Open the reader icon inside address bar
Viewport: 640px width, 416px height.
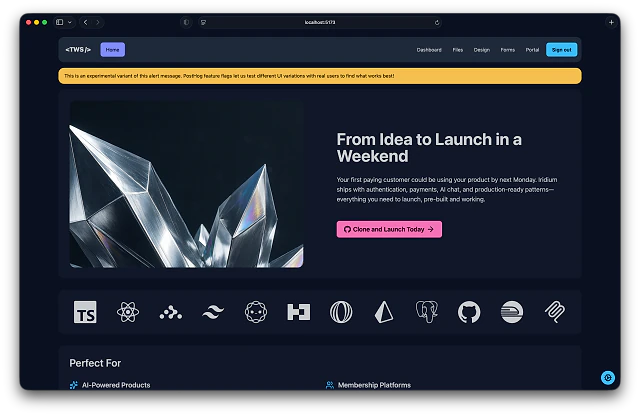coord(203,22)
